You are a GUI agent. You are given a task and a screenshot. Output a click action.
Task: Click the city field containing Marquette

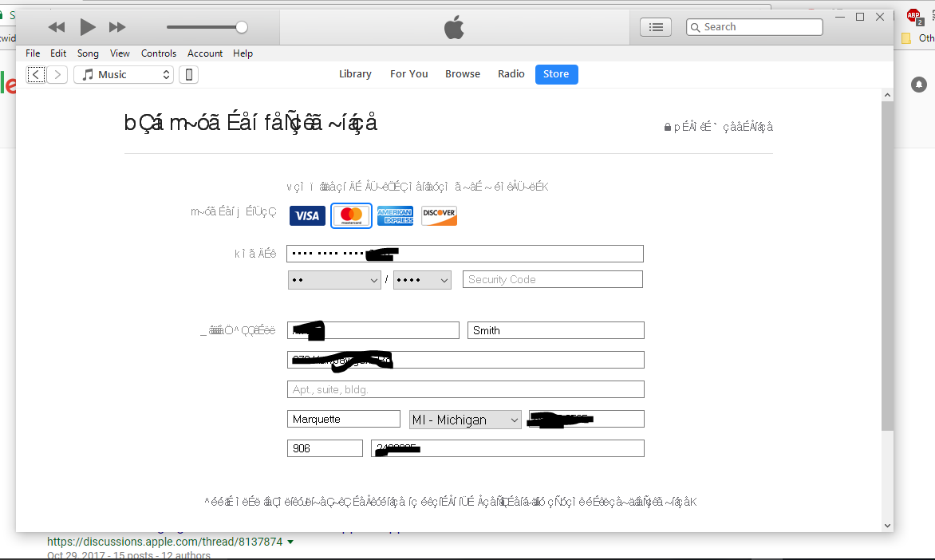344,419
